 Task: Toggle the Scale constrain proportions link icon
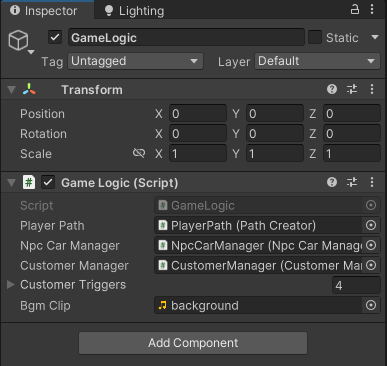[x=139, y=153]
